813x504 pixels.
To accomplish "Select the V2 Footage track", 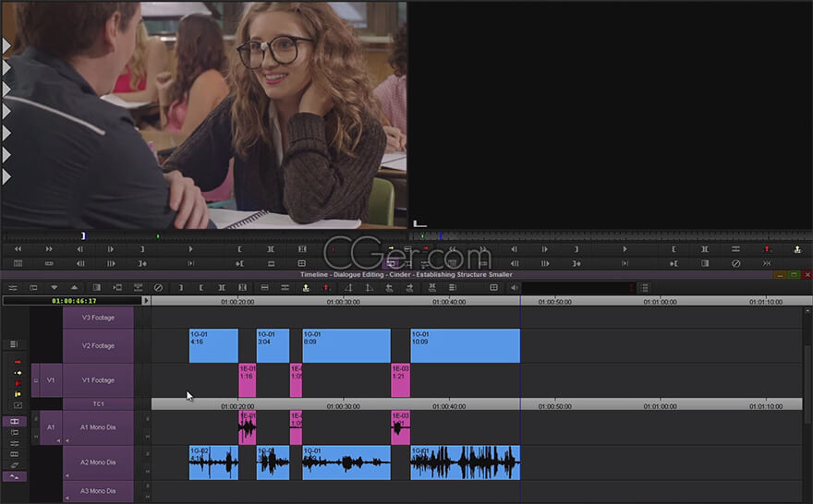I will click(98, 346).
